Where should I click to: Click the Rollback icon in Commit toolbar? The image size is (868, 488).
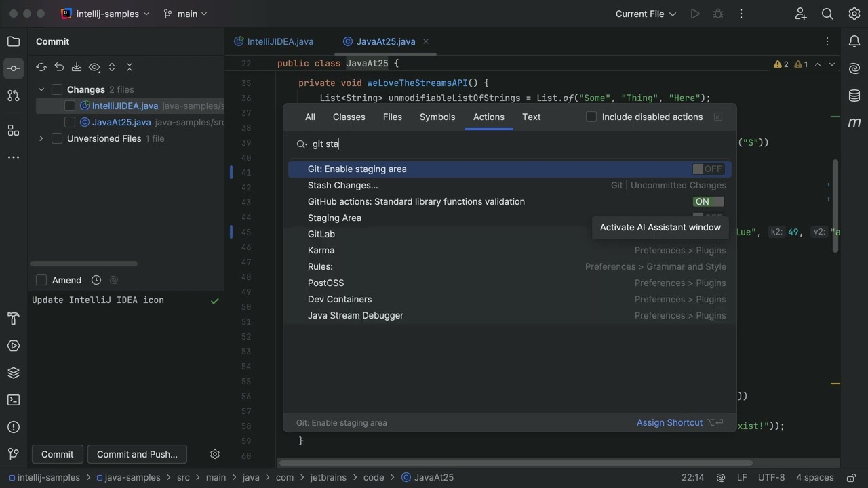coord(59,67)
